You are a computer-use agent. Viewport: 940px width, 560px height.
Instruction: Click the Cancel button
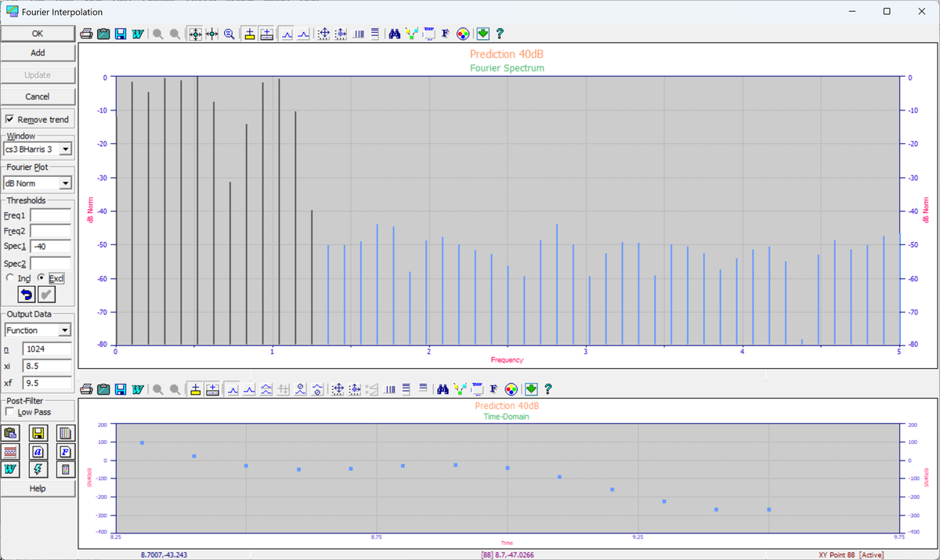[x=38, y=96]
